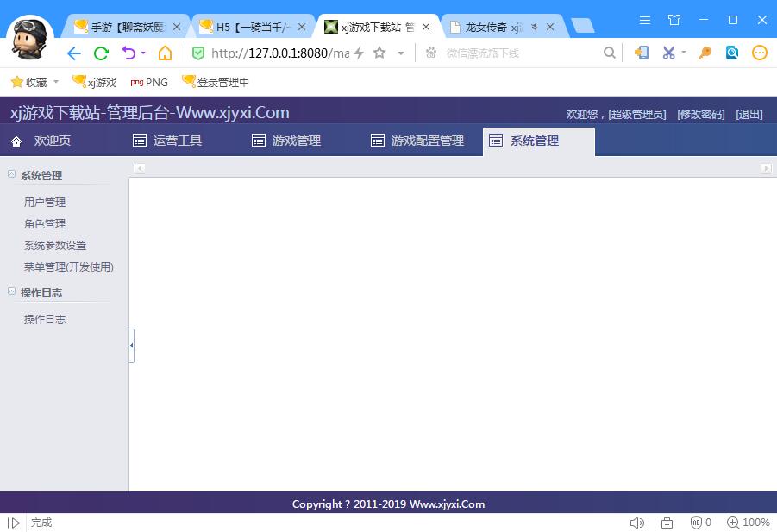
Task: Collapse the 操作日志 sidebar section
Action: [12, 291]
